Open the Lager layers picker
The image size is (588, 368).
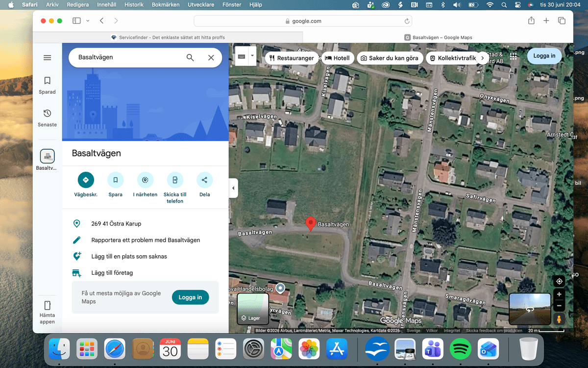point(253,309)
